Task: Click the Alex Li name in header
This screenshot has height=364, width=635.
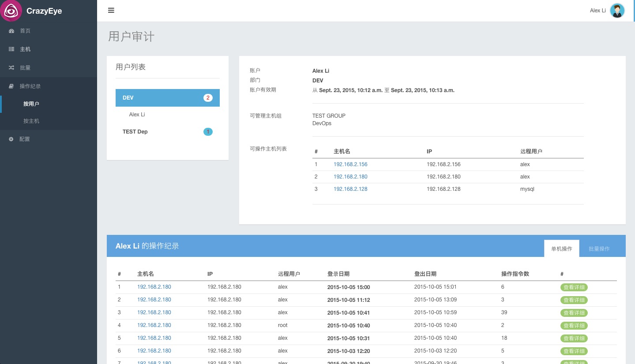Action: 597,11
